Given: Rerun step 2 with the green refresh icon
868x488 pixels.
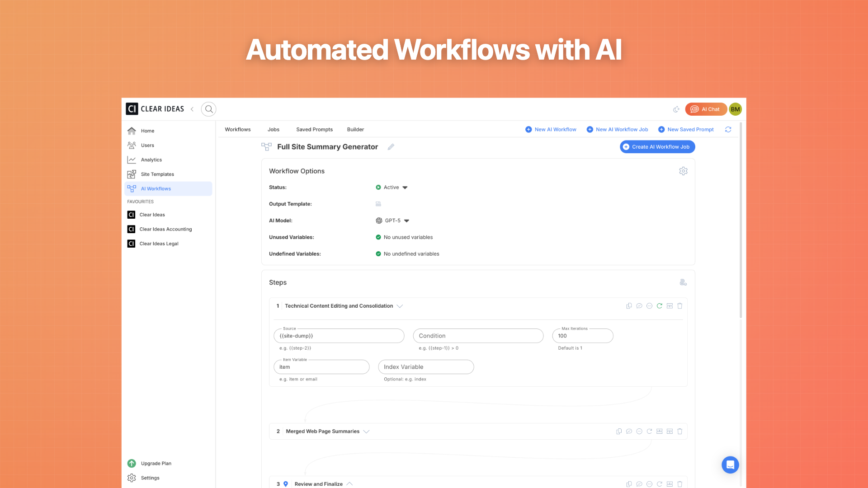Looking at the screenshot, I should point(649,431).
